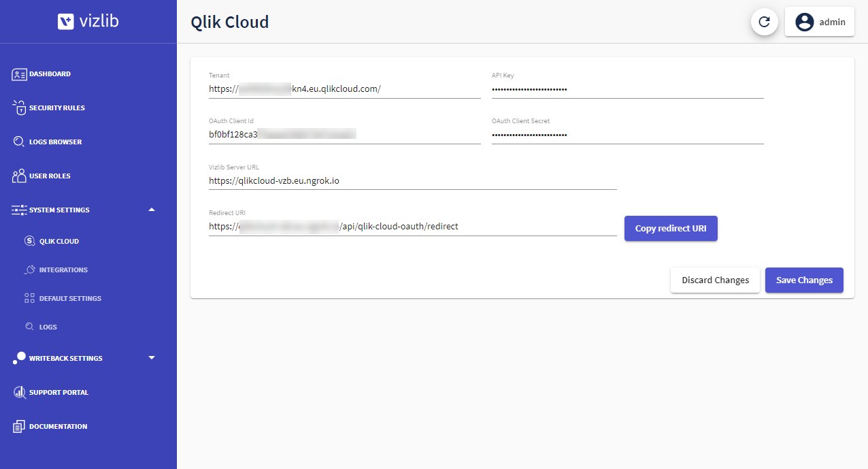868x469 pixels.
Task: Click the Writeback Settings label
Action: coord(66,359)
